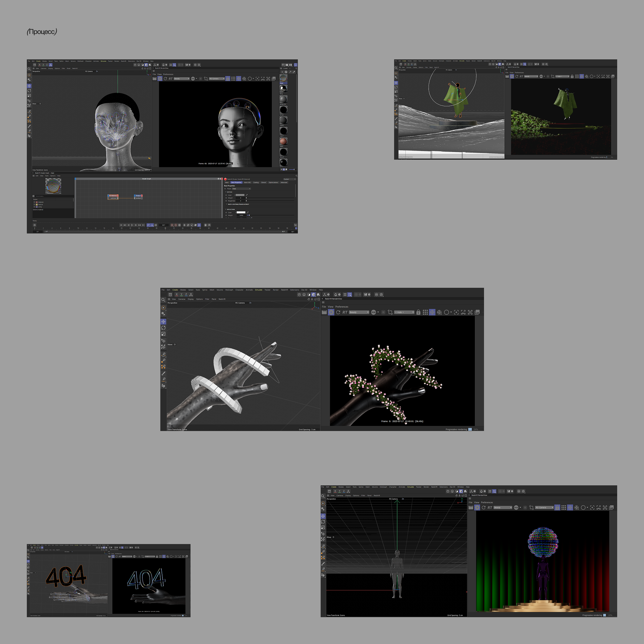Image resolution: width=644 pixels, height=644 pixels.
Task: Click the snapshot image icon above the sphere-head render
Action: tap(611, 507)
